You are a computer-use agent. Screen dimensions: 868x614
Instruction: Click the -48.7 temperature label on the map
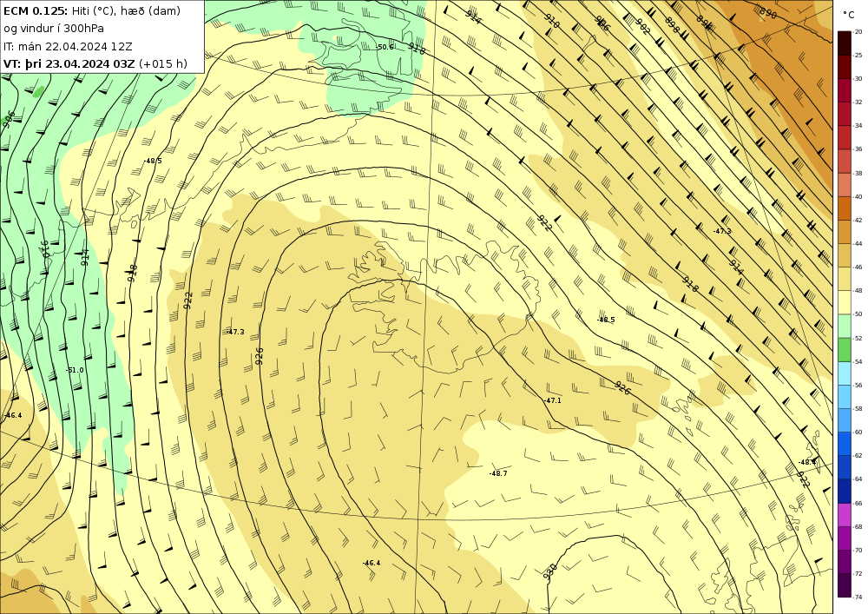tap(498, 473)
